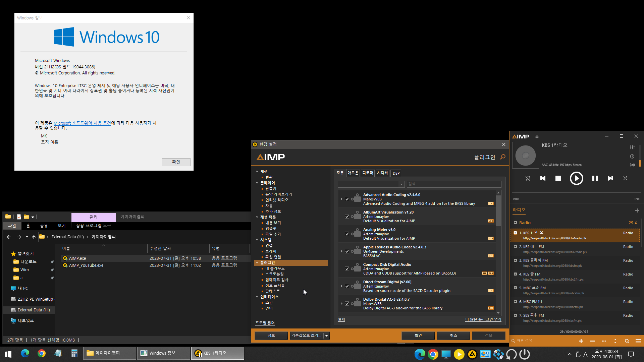Collapse the 재생 tree section
Screen dimensions: 644x362
[x=257, y=172]
